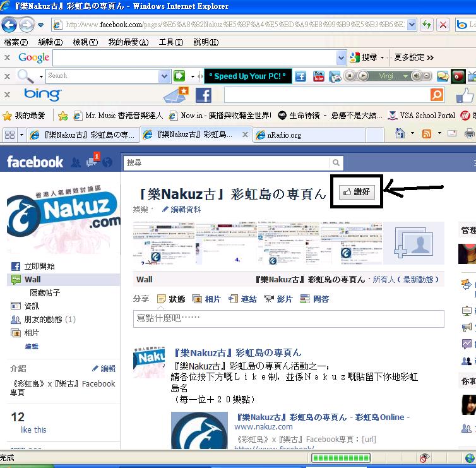Click the Facebook icon on Bing bar
The width and height of the screenshot is (476, 468).
point(203,95)
